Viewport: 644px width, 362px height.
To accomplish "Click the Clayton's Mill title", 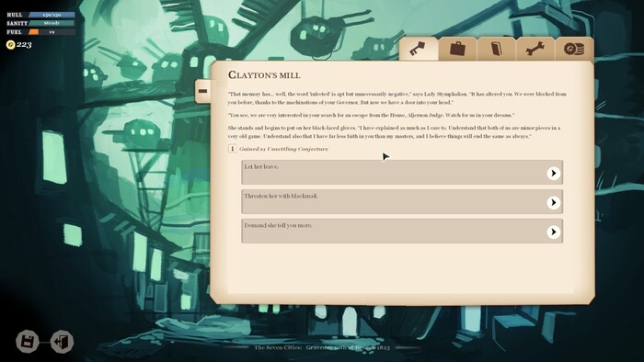I will tap(264, 75).
